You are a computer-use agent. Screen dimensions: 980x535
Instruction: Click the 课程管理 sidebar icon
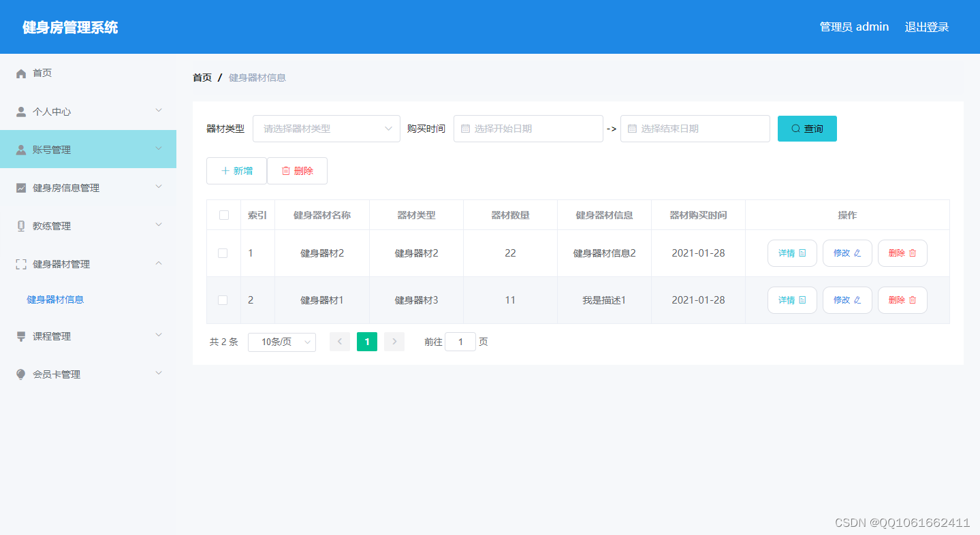tap(20, 336)
